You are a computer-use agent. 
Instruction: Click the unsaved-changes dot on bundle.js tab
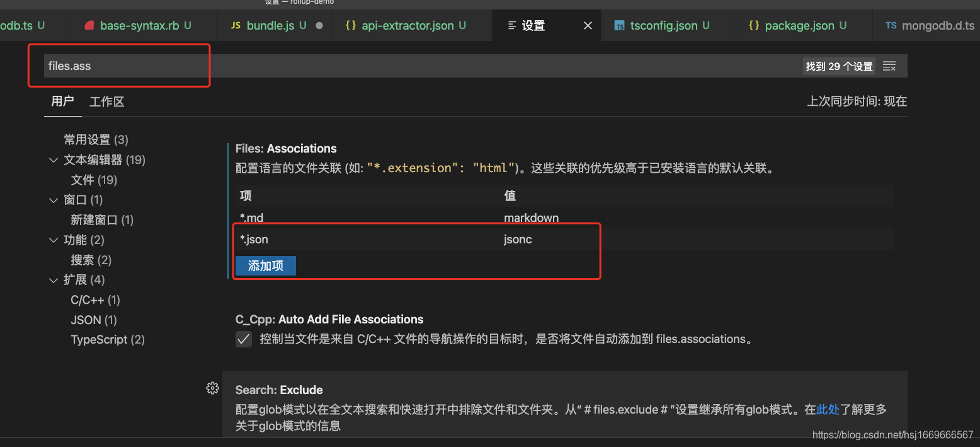point(319,25)
